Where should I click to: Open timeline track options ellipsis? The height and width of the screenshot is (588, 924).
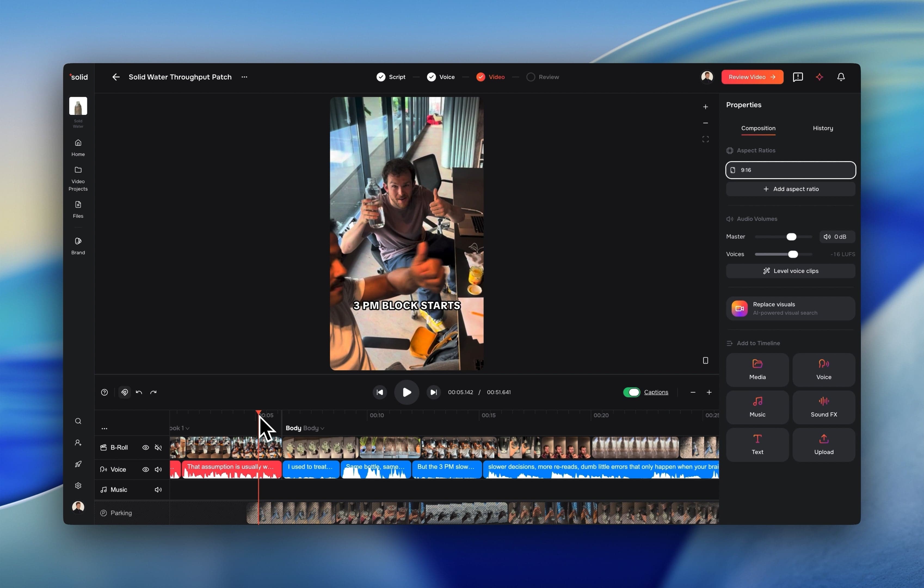(104, 428)
